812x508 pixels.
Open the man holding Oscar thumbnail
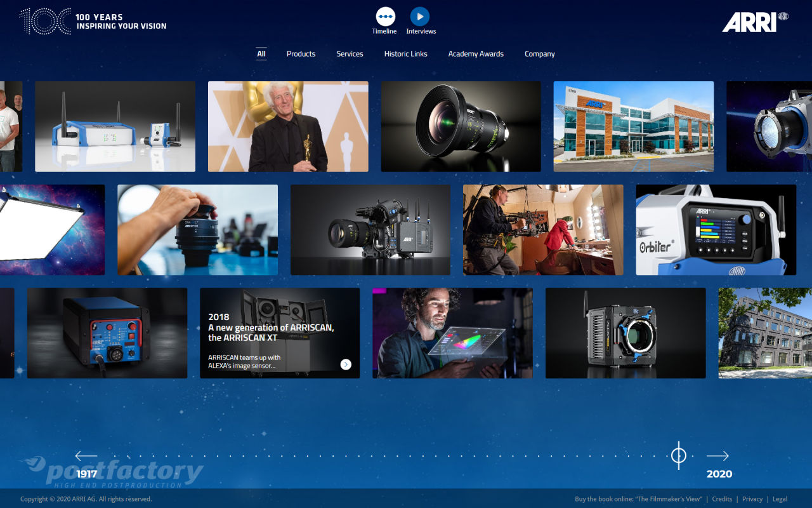click(x=288, y=126)
